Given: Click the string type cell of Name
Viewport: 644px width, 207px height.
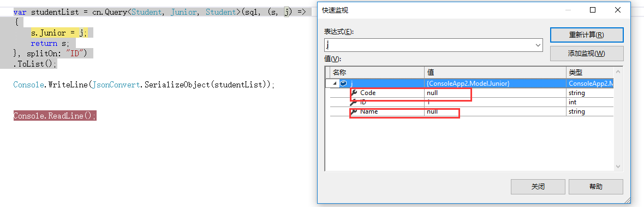Looking at the screenshot, I should point(590,112).
